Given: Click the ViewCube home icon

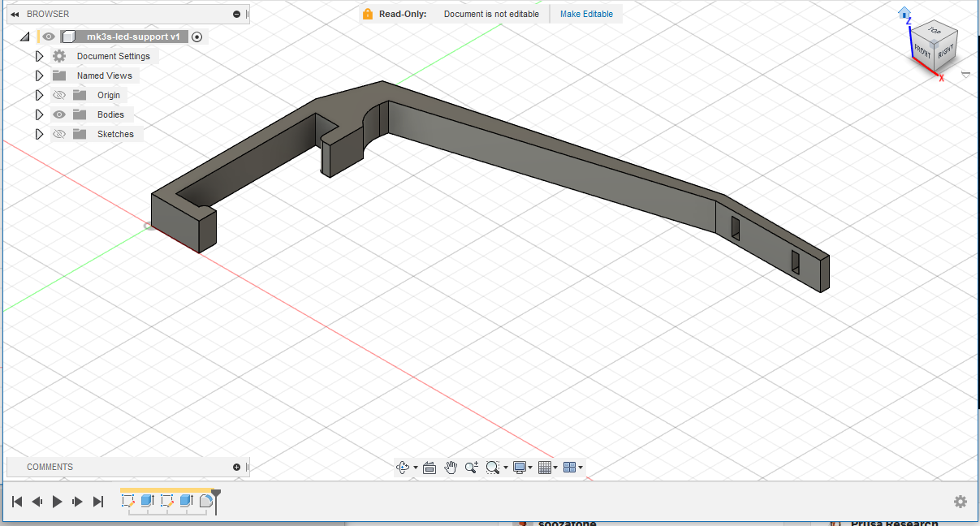Looking at the screenshot, I should 904,12.
